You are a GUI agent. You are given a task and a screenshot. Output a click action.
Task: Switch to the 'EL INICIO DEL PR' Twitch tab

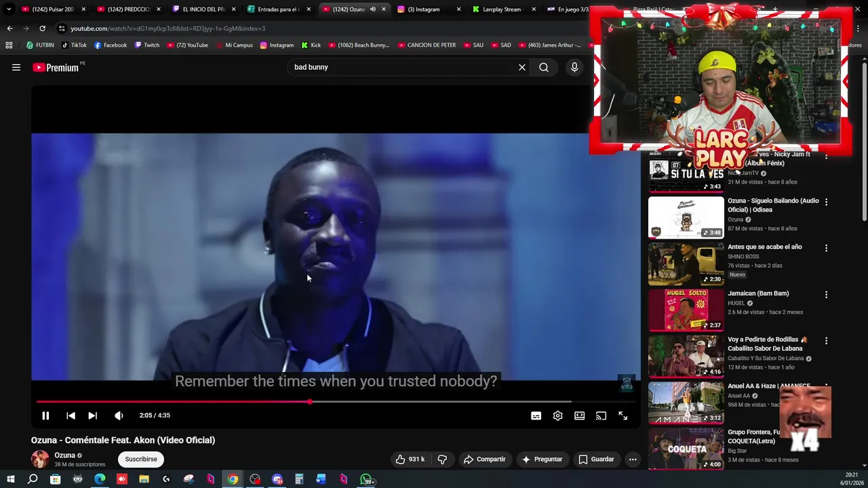pos(203,9)
